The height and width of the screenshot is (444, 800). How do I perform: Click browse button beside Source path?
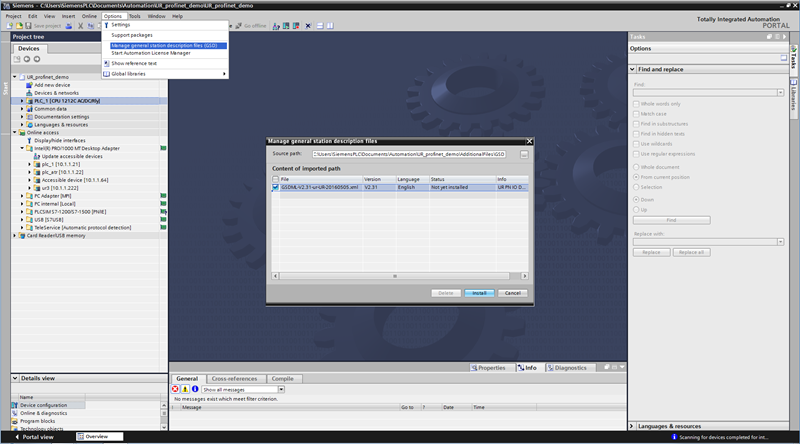pyautogui.click(x=524, y=155)
